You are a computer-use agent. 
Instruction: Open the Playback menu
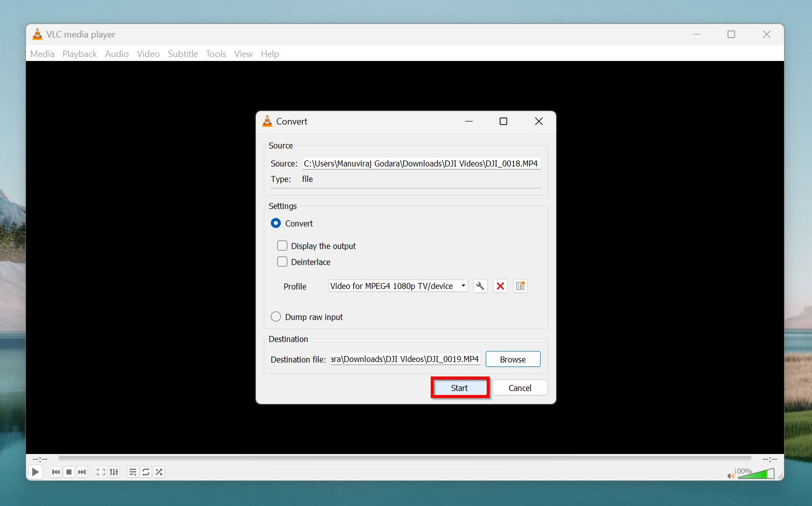coord(79,53)
